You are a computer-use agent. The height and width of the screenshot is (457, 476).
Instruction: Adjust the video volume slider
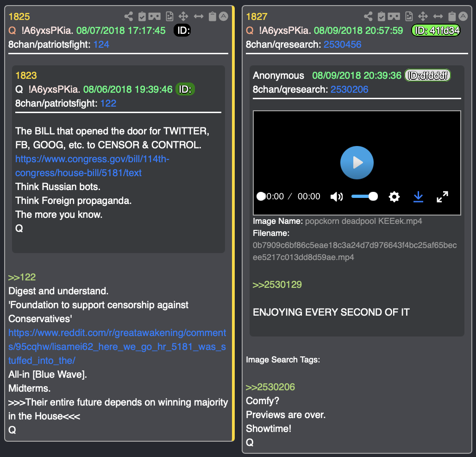click(364, 197)
